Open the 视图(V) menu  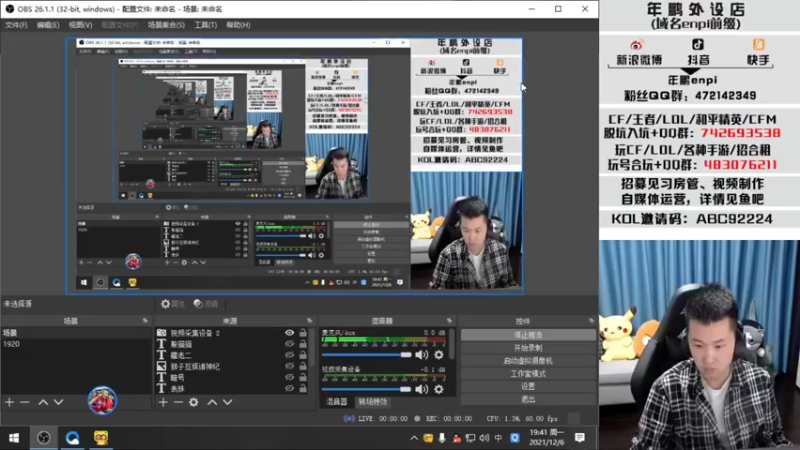pyautogui.click(x=81, y=24)
